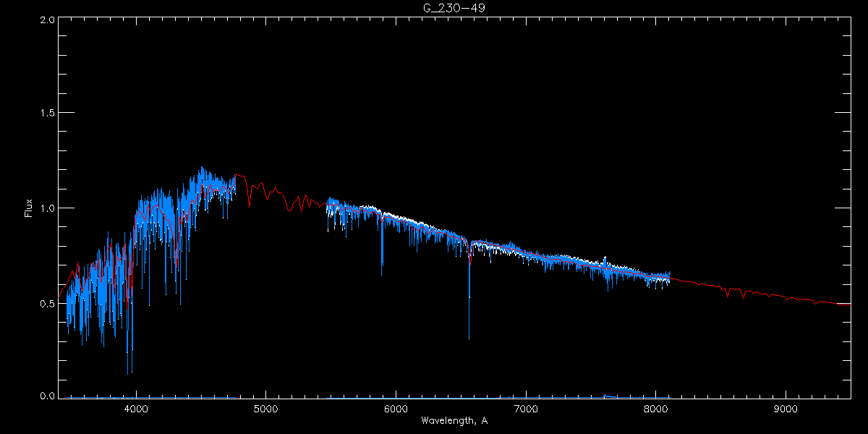Click the 0.0 flux tick label
Viewport: 868px width, 434px height.
coord(47,396)
